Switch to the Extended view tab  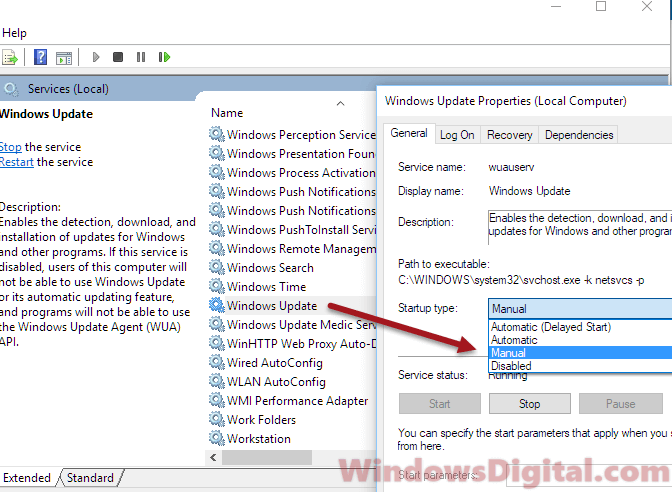(x=27, y=477)
